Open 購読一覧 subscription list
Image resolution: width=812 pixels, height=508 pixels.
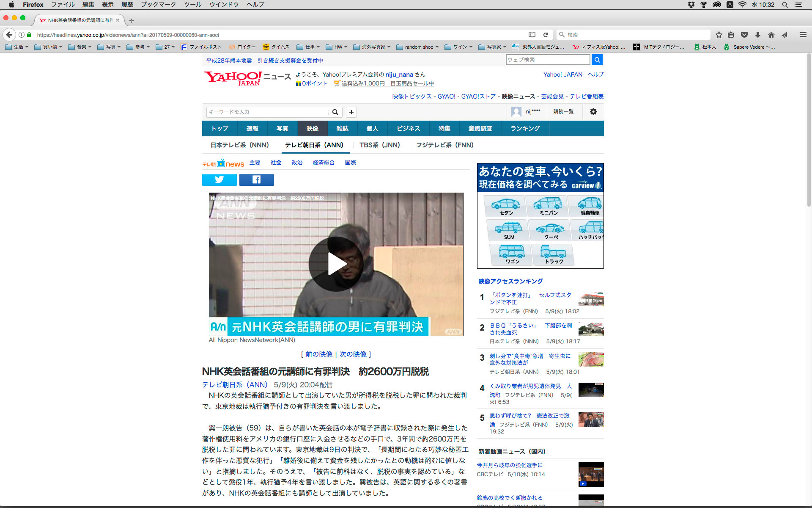point(563,112)
